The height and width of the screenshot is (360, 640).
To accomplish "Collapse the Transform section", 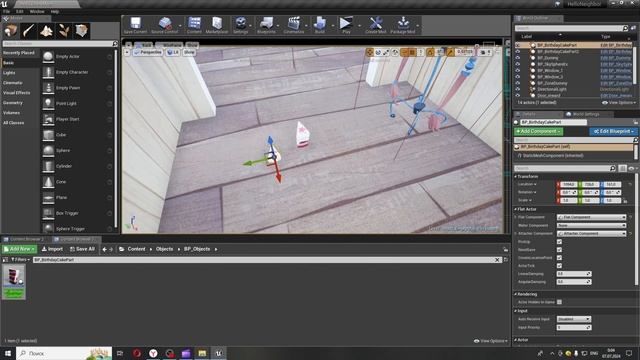I will tap(516, 176).
